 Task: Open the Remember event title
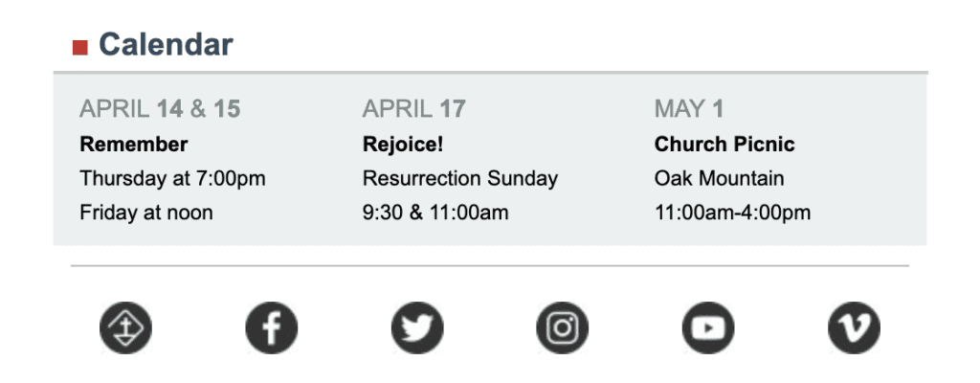[x=134, y=145]
